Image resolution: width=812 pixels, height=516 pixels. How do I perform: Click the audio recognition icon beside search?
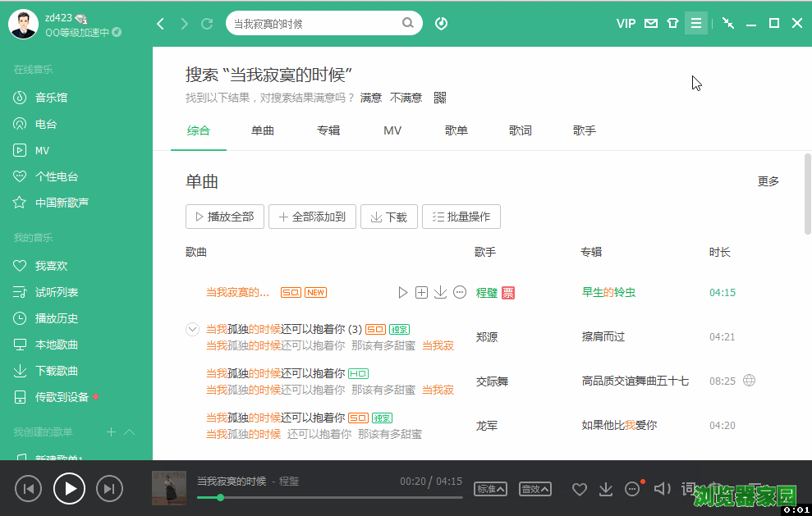[442, 24]
